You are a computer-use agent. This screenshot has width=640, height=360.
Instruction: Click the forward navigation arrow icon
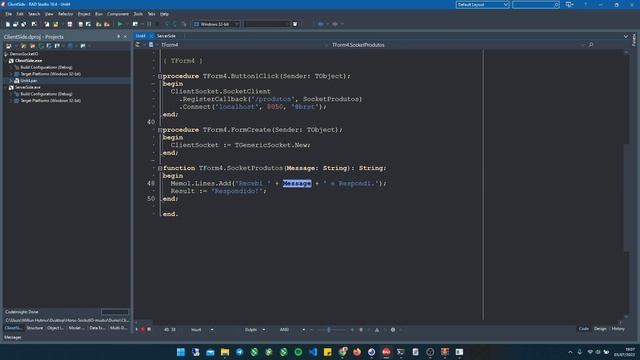pos(335,24)
